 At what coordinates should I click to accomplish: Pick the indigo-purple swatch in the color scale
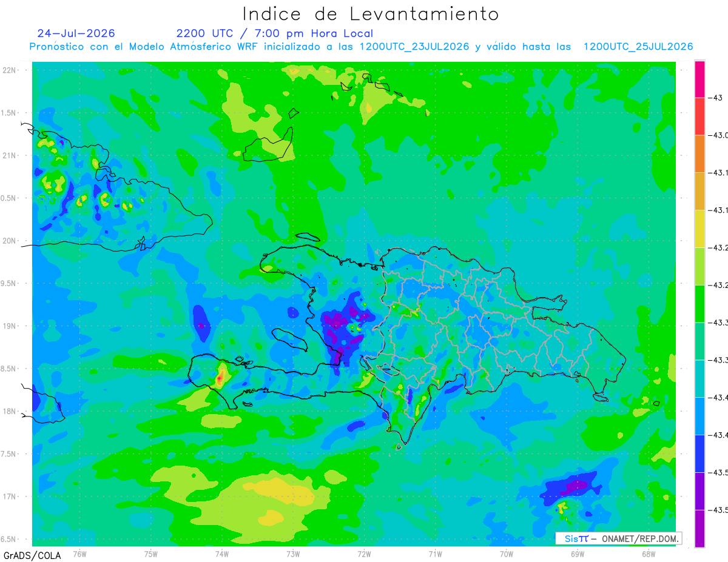[699, 492]
